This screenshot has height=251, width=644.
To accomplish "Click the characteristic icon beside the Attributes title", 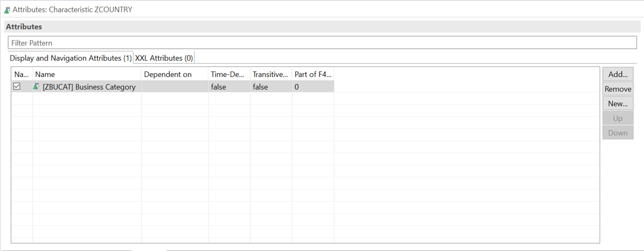I will tap(7, 10).
